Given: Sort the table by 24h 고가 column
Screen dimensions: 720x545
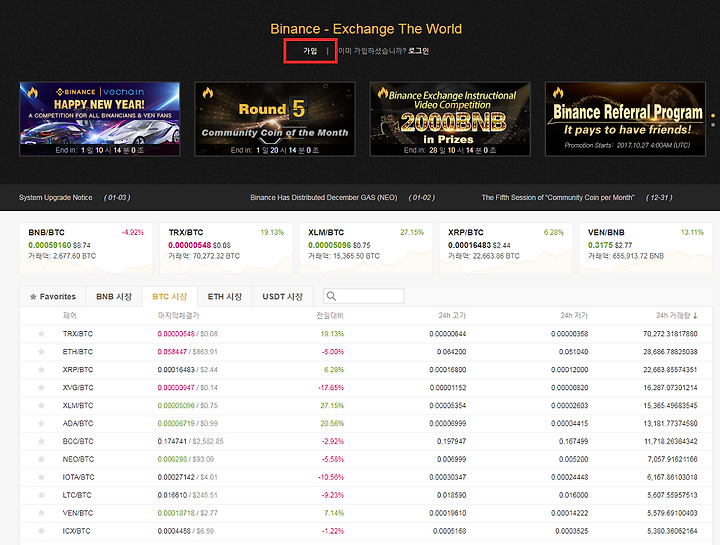Looking at the screenshot, I should pyautogui.click(x=452, y=316).
